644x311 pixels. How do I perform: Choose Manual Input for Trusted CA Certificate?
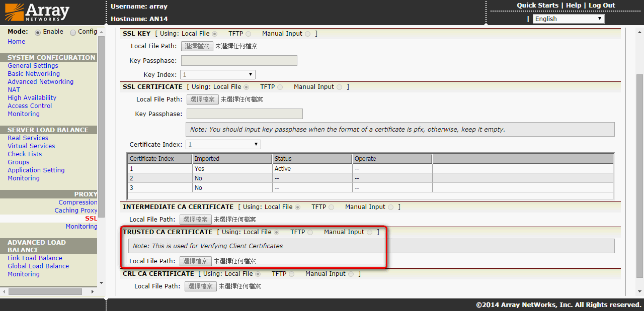click(370, 233)
